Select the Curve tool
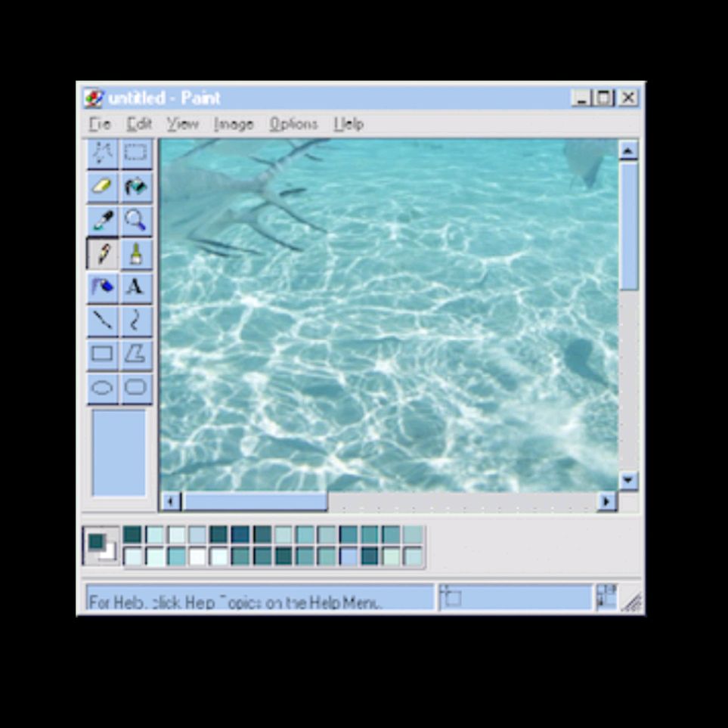The height and width of the screenshot is (728, 728). click(135, 321)
